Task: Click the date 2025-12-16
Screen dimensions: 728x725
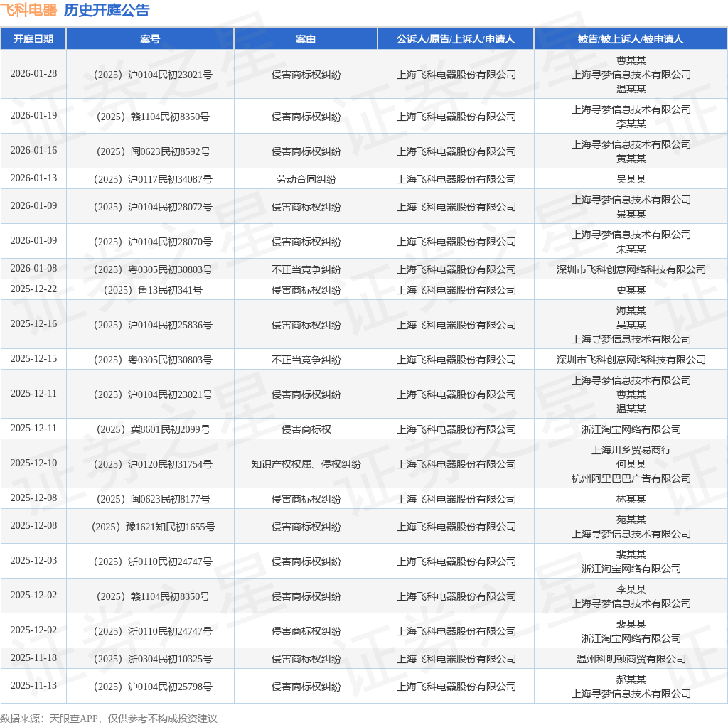Action: (33, 324)
